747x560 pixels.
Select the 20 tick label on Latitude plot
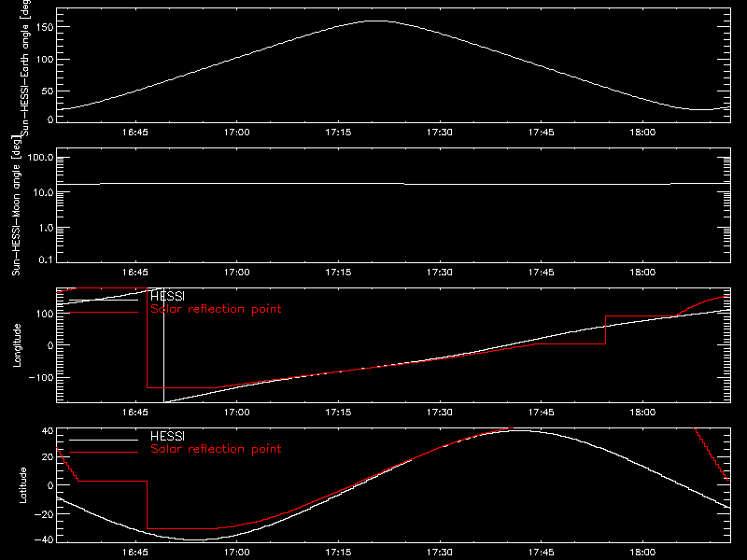pyautogui.click(x=48, y=457)
